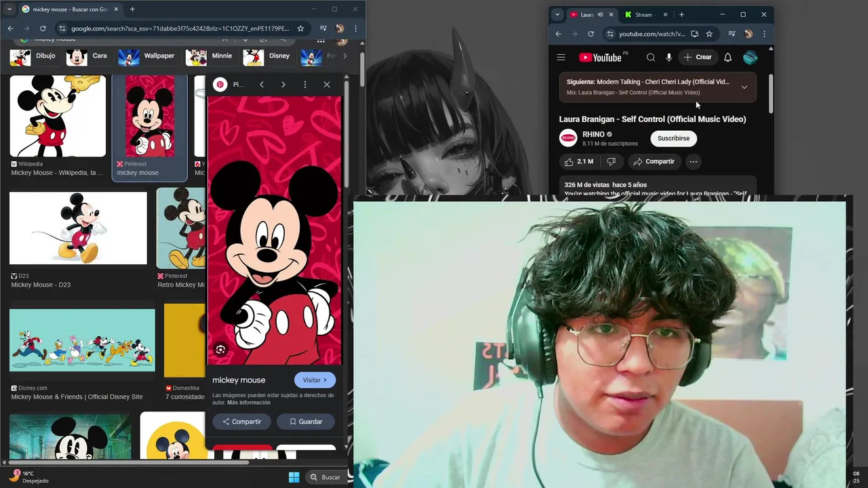Bookmark the YouTube page with star
The height and width of the screenshot is (488, 868).
[709, 34]
